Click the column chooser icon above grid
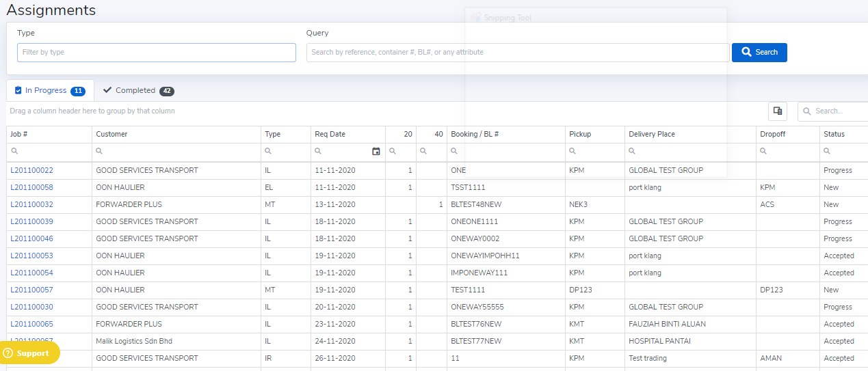 coord(778,111)
